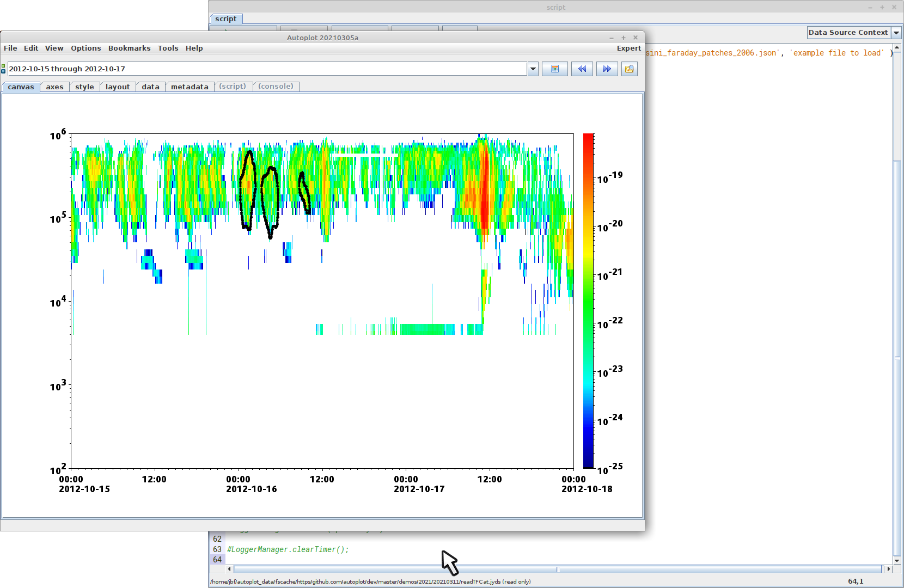Minimize the Autoplot window
The width and height of the screenshot is (904, 588).
click(x=612, y=38)
